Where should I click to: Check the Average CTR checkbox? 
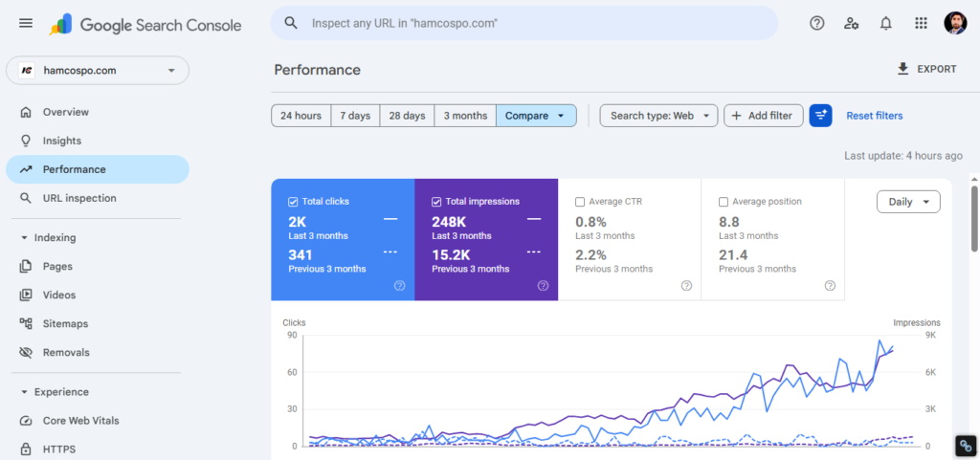(579, 202)
